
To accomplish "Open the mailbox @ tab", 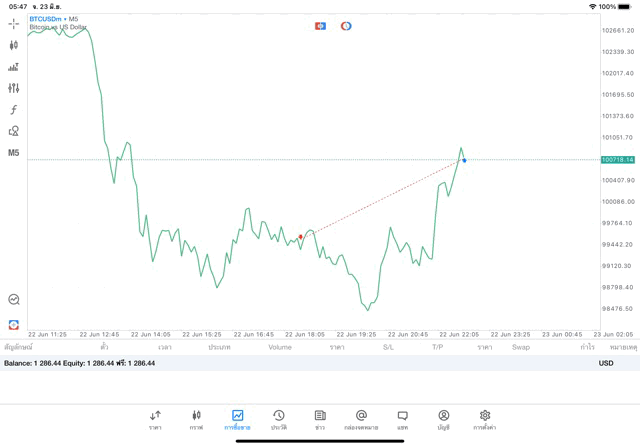I will click(361, 419).
